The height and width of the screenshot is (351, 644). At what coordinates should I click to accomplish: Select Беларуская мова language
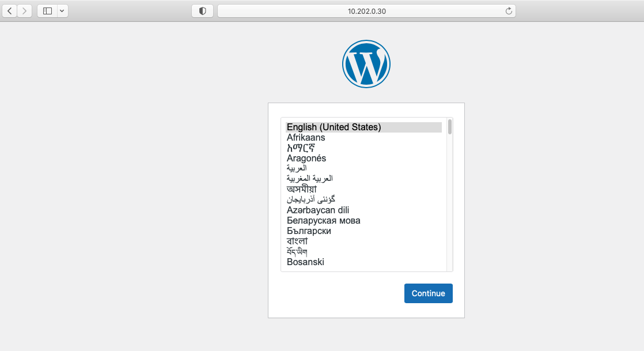tap(363, 220)
